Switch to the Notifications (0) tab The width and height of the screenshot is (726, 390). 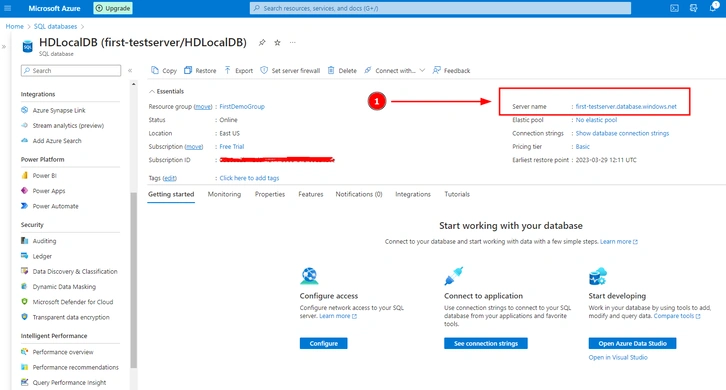[x=359, y=194]
